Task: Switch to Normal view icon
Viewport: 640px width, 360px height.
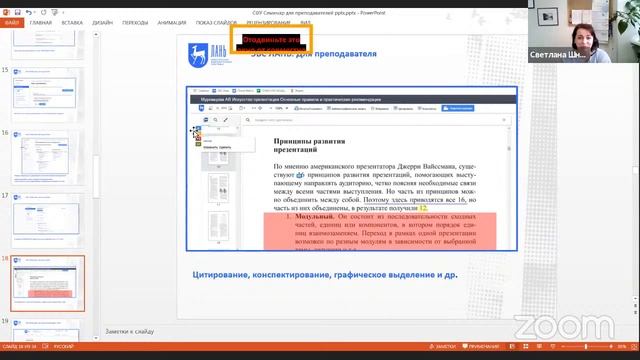Action: [512, 347]
